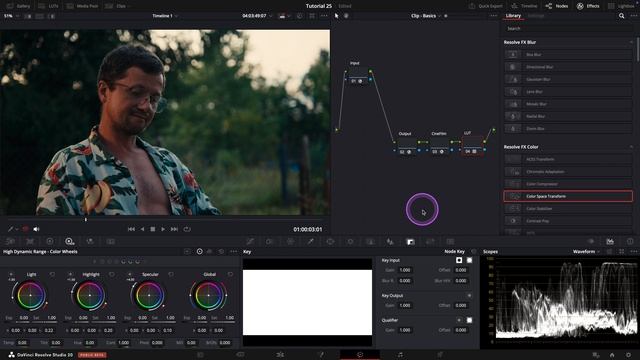Open node editor options menu
The image size is (640, 360).
pyautogui.click(x=493, y=16)
